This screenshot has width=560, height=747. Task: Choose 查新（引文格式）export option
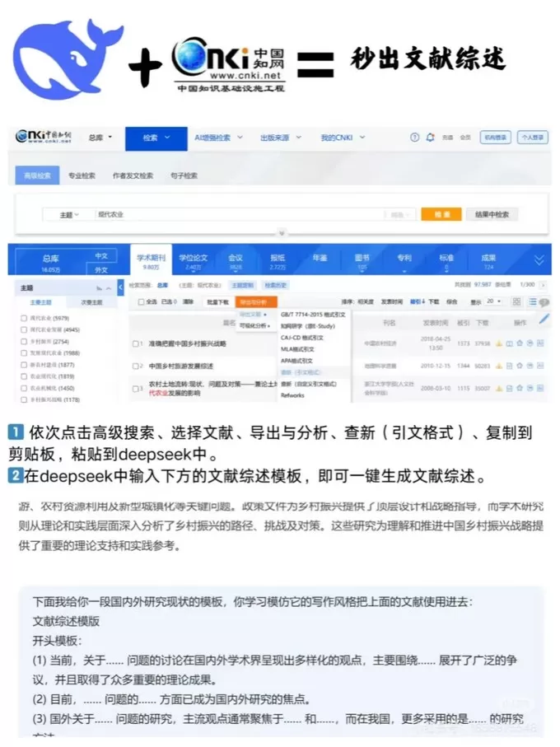(x=301, y=372)
